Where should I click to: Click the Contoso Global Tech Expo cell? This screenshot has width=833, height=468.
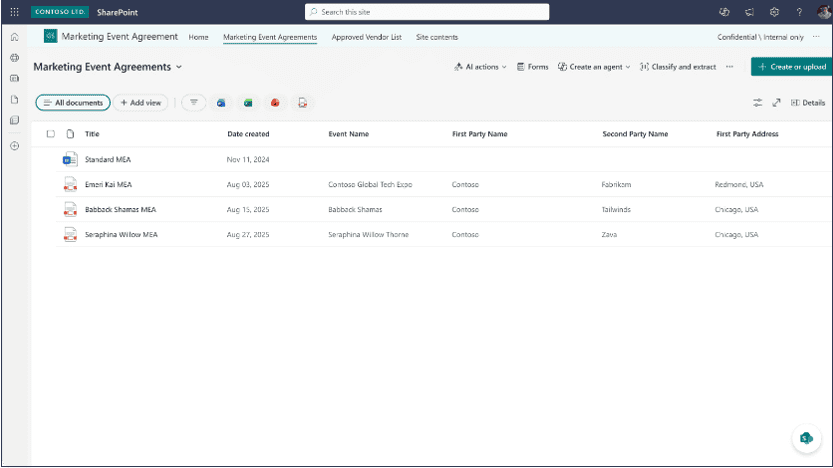click(370, 184)
